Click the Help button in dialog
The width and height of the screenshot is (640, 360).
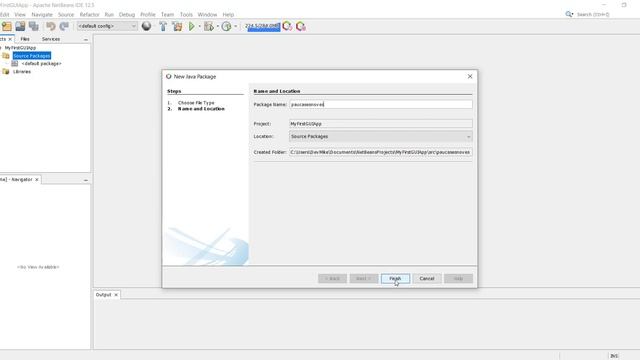[x=458, y=278]
